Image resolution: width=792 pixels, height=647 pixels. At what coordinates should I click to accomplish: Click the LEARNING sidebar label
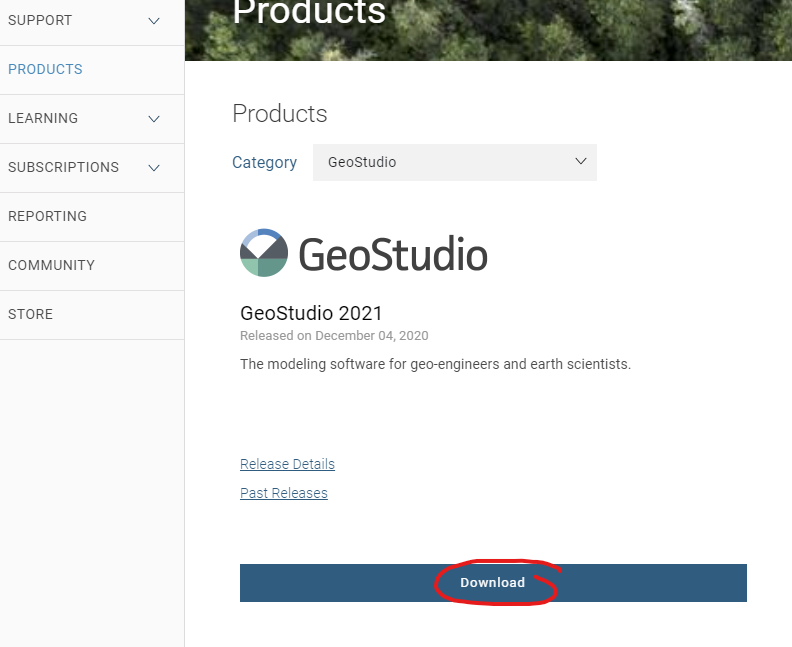[43, 118]
